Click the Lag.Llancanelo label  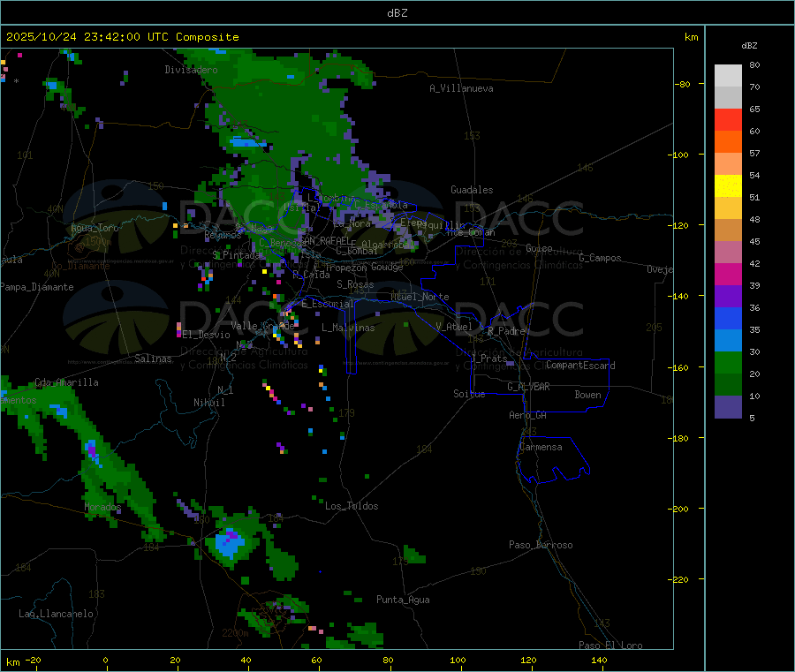point(56,614)
